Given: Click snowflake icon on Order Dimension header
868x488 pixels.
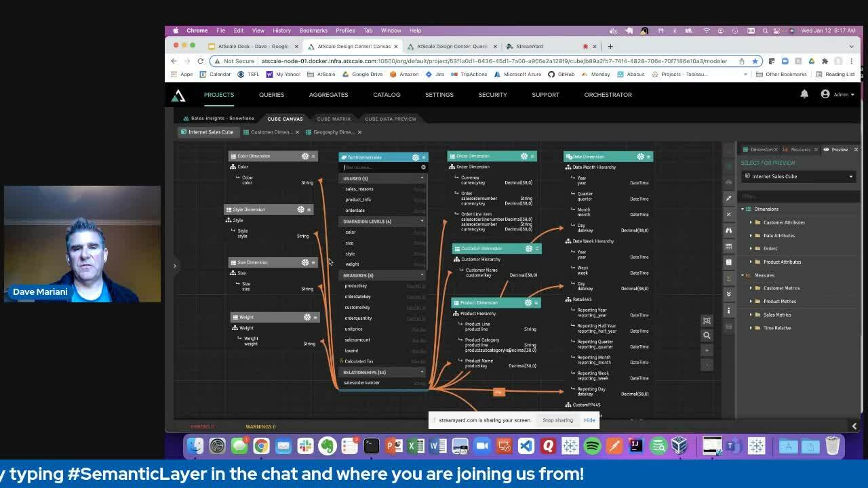Looking at the screenshot, I should pyautogui.click(x=524, y=157).
